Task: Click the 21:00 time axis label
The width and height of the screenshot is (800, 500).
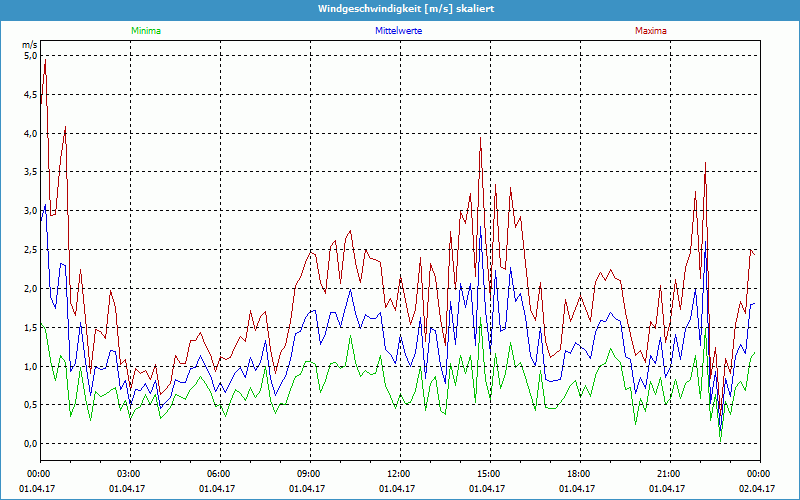Action: click(x=668, y=473)
